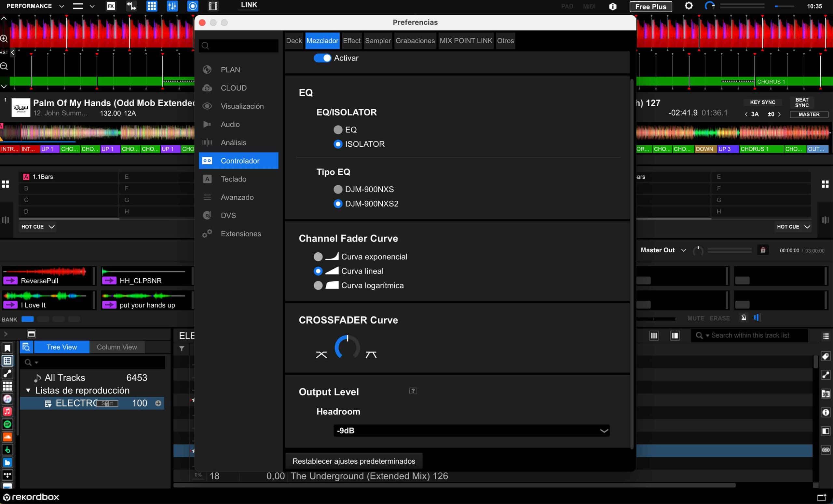Switch to the Deck tab
The width and height of the screenshot is (833, 504).
tap(294, 41)
